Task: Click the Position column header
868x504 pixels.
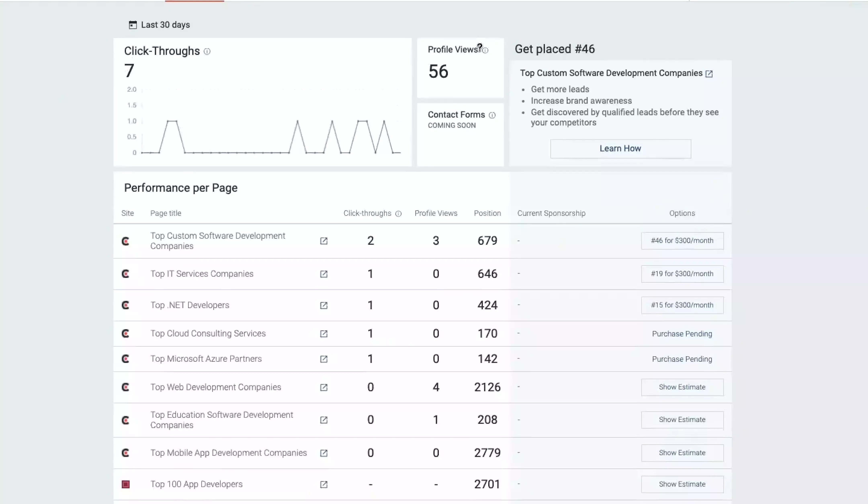Action: 487,213
